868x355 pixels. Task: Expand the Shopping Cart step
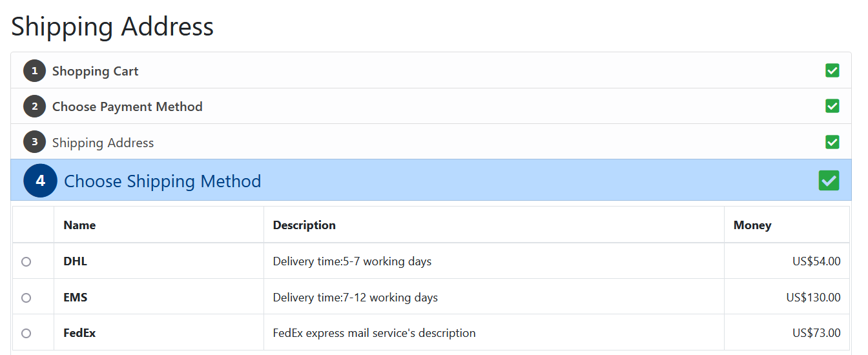point(431,71)
